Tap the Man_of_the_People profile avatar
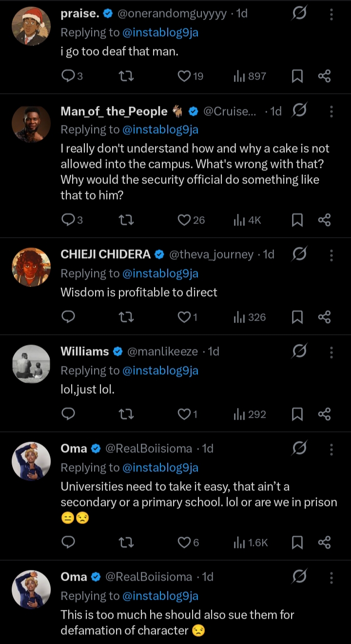Viewport: 351px width, 644px height. 31,124
